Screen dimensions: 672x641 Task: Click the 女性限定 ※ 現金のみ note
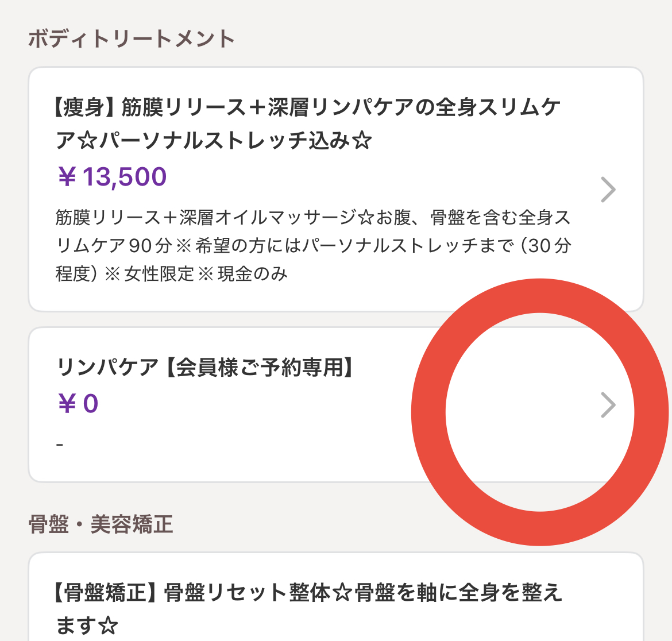[x=206, y=274]
